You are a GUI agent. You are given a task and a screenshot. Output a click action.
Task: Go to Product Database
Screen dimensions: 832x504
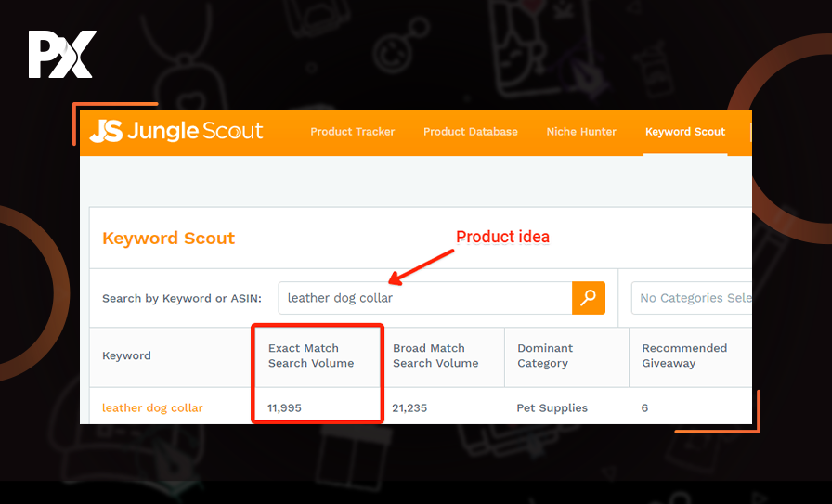tap(471, 132)
